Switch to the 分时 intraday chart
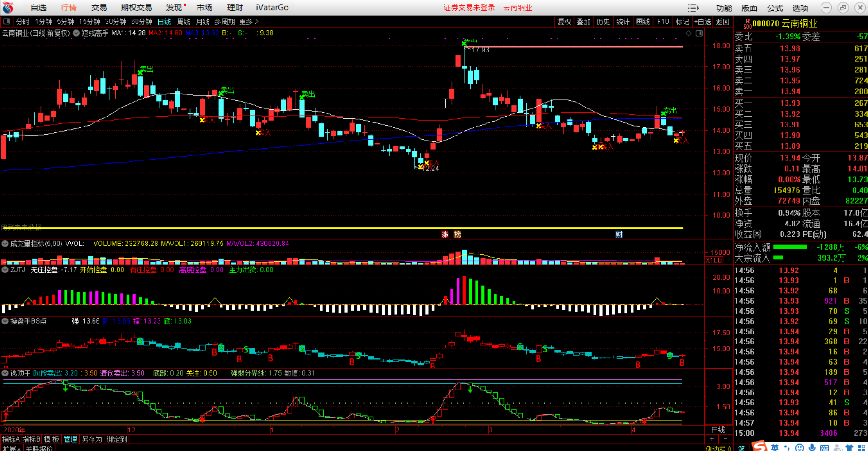 click(x=23, y=22)
